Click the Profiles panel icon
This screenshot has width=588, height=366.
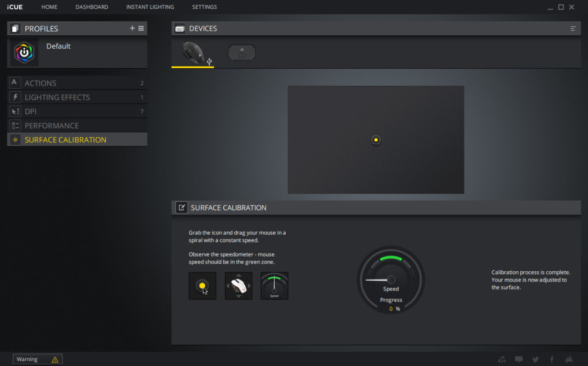click(15, 28)
